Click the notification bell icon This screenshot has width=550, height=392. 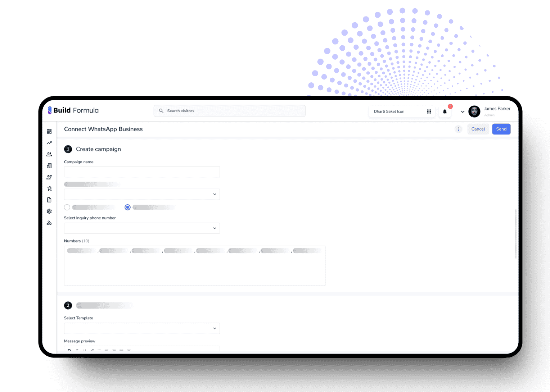[x=445, y=111]
